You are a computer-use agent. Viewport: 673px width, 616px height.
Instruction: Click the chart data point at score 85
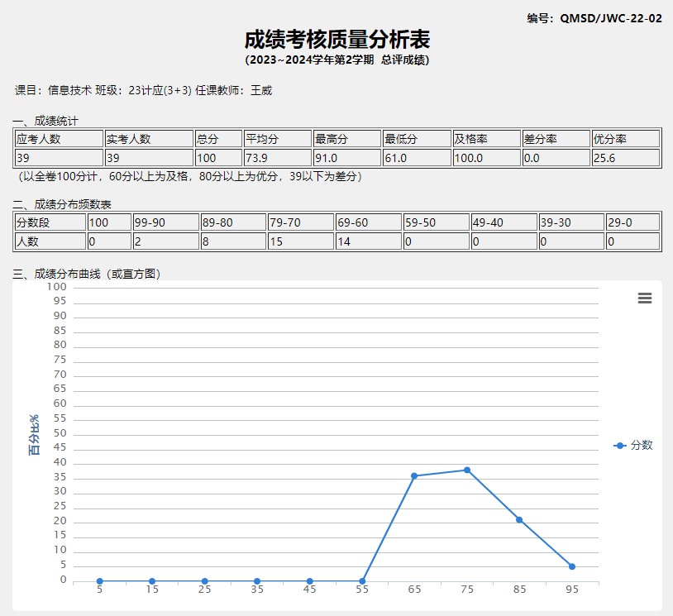[x=519, y=520]
